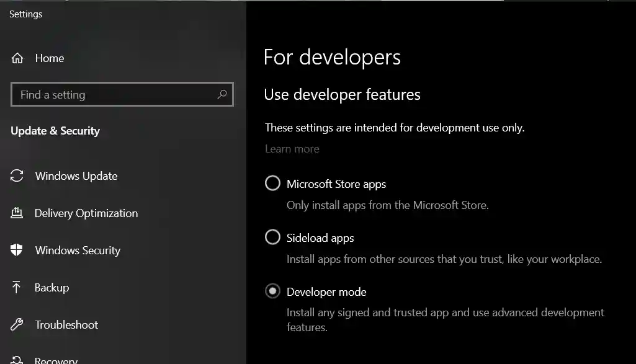Select the Microsoft Store apps option
The width and height of the screenshot is (636, 364).
pos(272,183)
